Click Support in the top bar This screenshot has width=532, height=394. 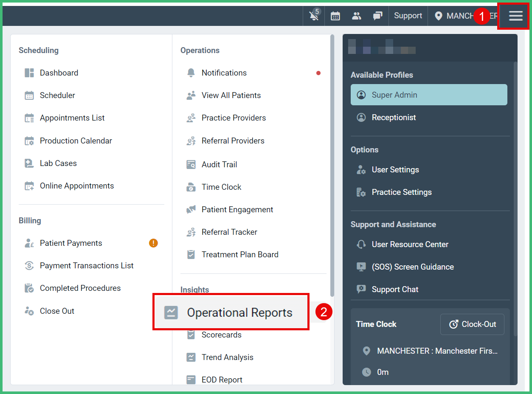407,16
